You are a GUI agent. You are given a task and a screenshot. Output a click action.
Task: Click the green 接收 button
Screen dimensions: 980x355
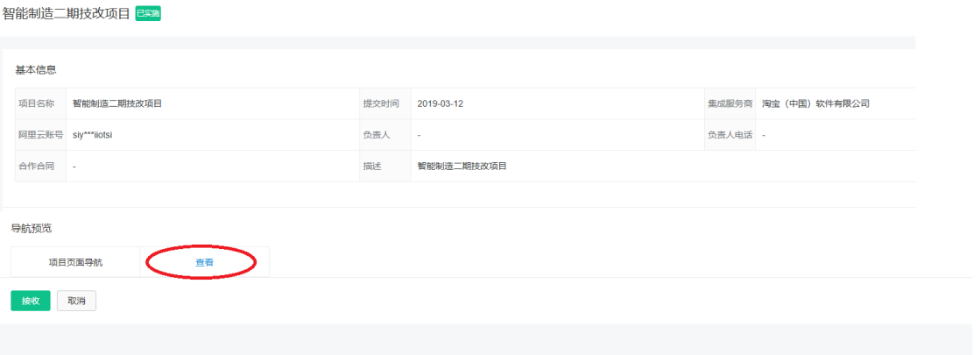pyautogui.click(x=31, y=301)
